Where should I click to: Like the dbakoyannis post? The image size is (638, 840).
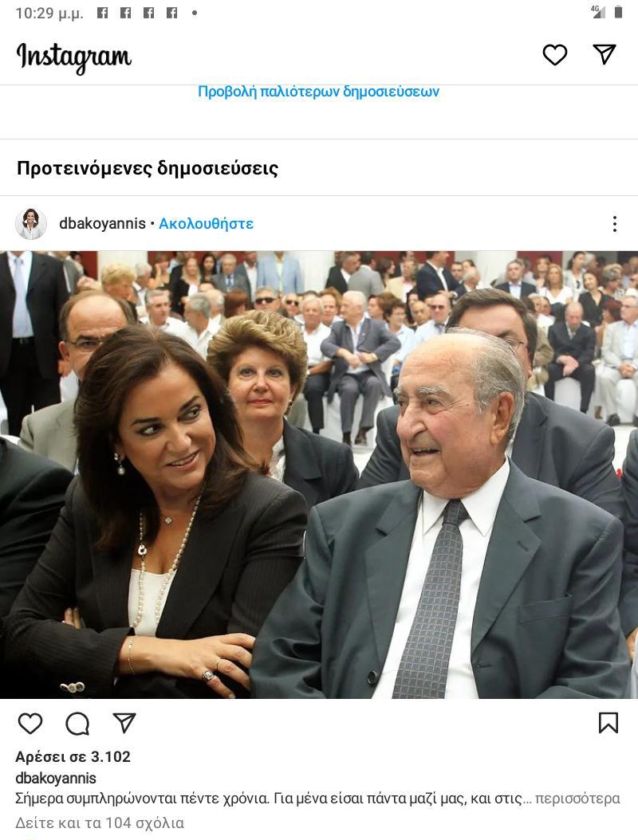click(30, 723)
